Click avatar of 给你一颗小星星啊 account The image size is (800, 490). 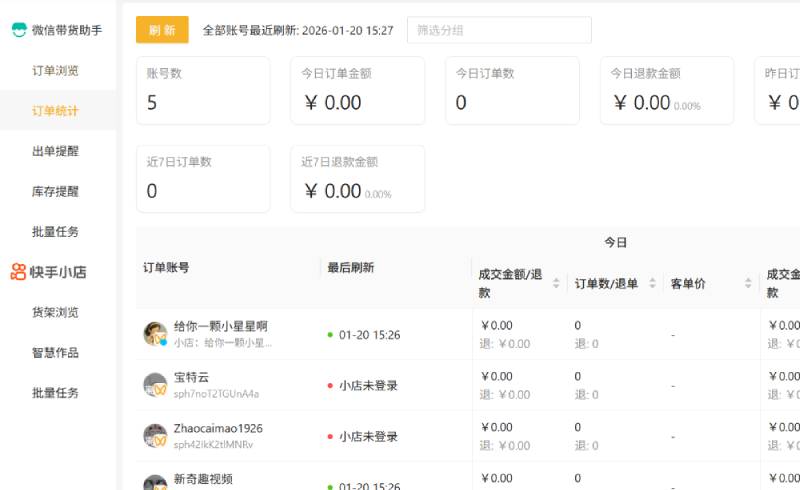point(155,334)
